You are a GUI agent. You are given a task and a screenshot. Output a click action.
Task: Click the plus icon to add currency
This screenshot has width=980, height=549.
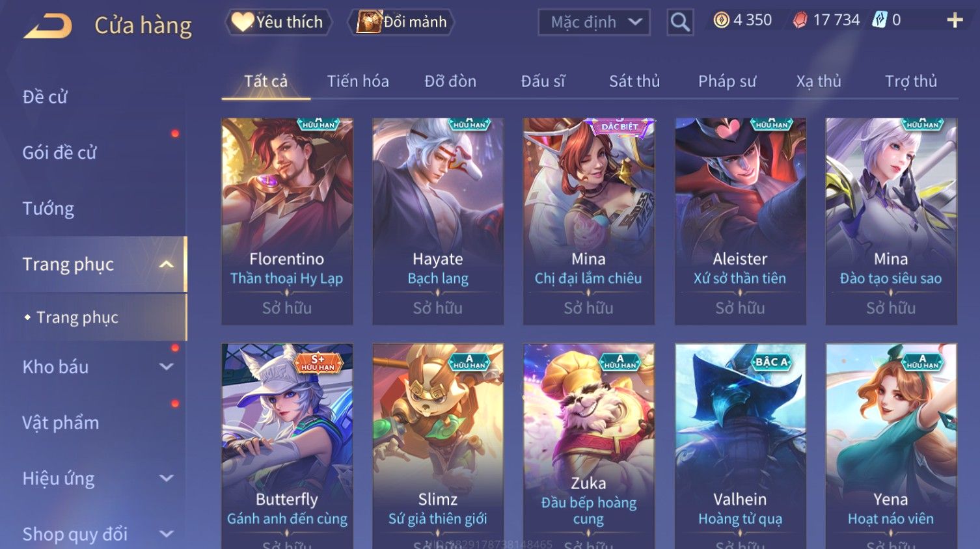point(955,21)
